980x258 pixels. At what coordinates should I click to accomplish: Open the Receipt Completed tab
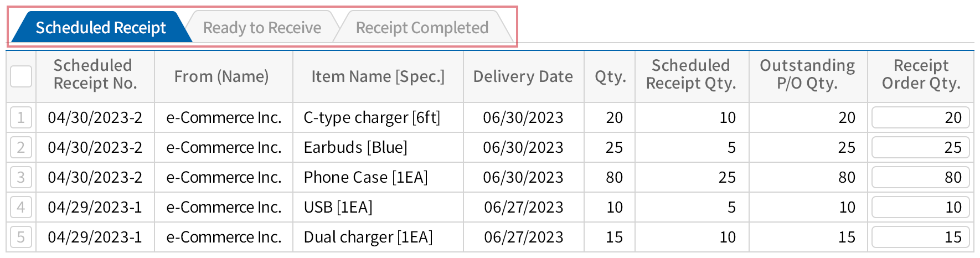pyautogui.click(x=422, y=28)
